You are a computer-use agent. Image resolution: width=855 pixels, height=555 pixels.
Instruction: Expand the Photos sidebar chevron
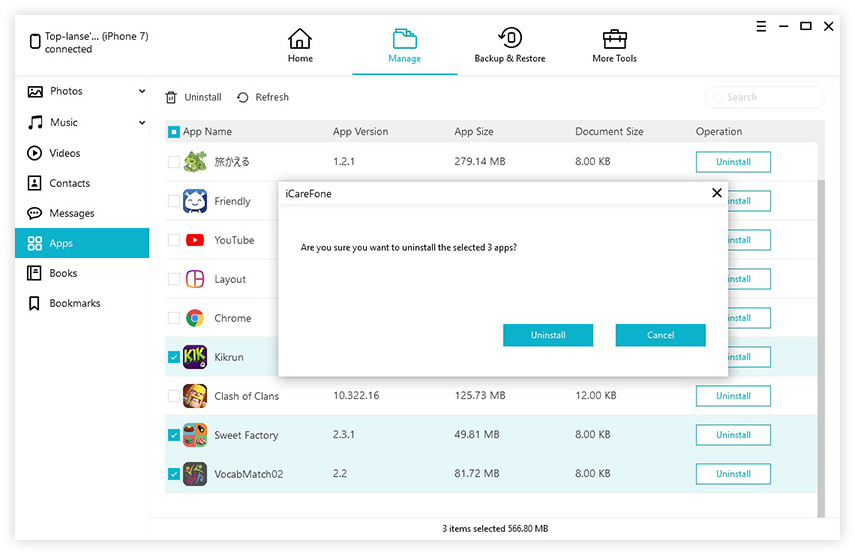point(142,92)
